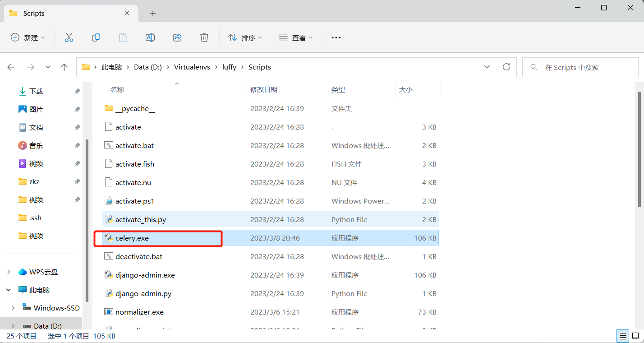Switch to large icons view in status bar
This screenshot has height=343, width=644.
(635, 336)
